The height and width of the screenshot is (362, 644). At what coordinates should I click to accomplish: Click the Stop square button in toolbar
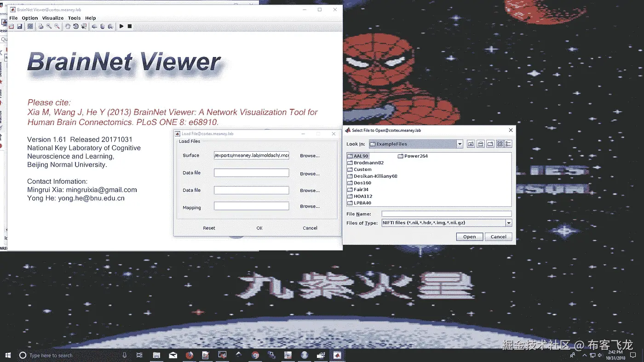pyautogui.click(x=130, y=27)
